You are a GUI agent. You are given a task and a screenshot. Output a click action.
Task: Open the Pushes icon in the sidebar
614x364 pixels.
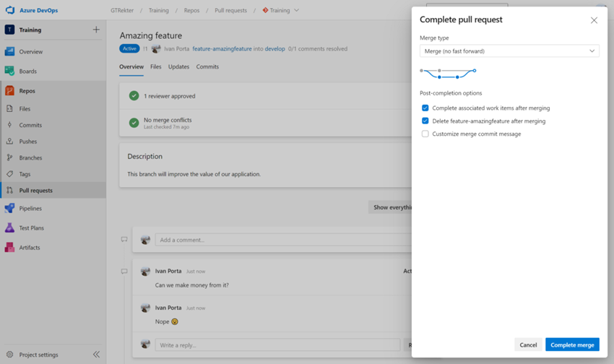pos(10,142)
